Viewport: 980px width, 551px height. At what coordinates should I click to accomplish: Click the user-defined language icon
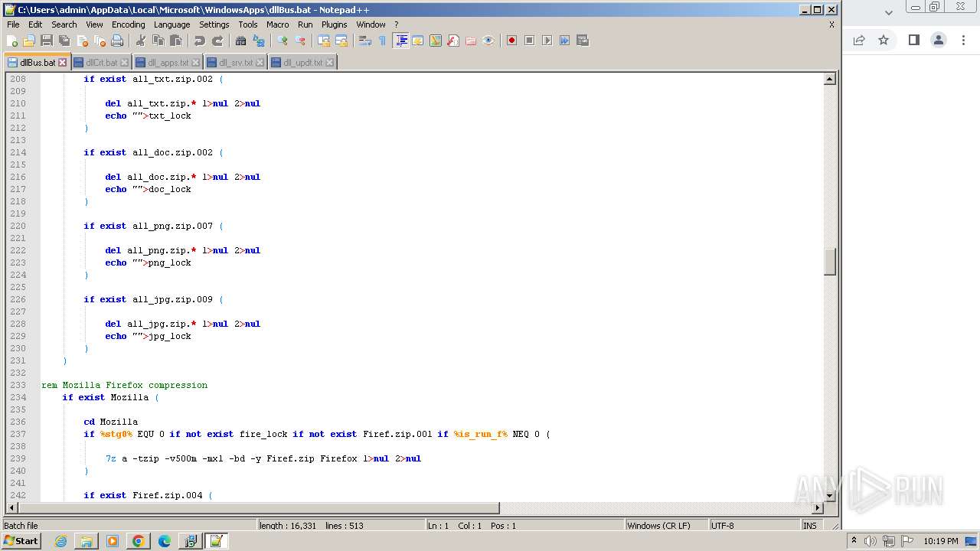tap(418, 41)
